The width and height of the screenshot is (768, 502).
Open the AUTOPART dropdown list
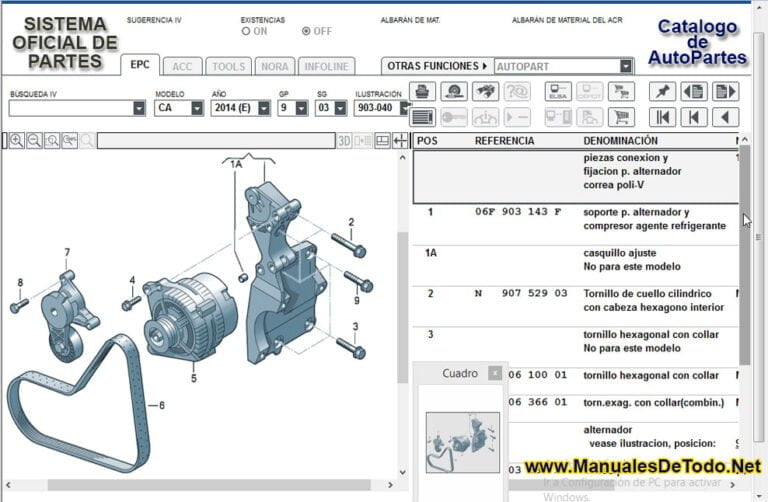click(626, 66)
